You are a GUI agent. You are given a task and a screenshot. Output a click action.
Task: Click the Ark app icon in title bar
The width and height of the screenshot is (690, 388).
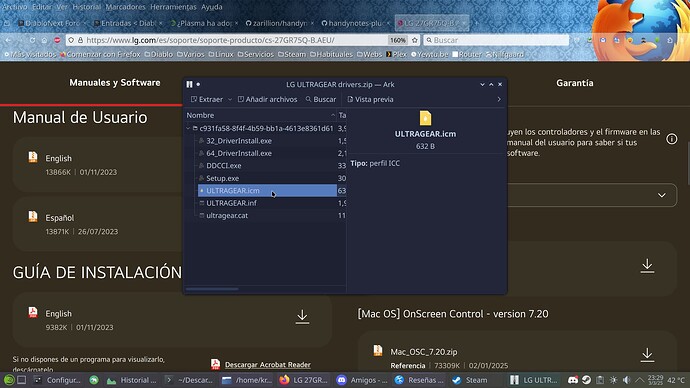[189, 84]
